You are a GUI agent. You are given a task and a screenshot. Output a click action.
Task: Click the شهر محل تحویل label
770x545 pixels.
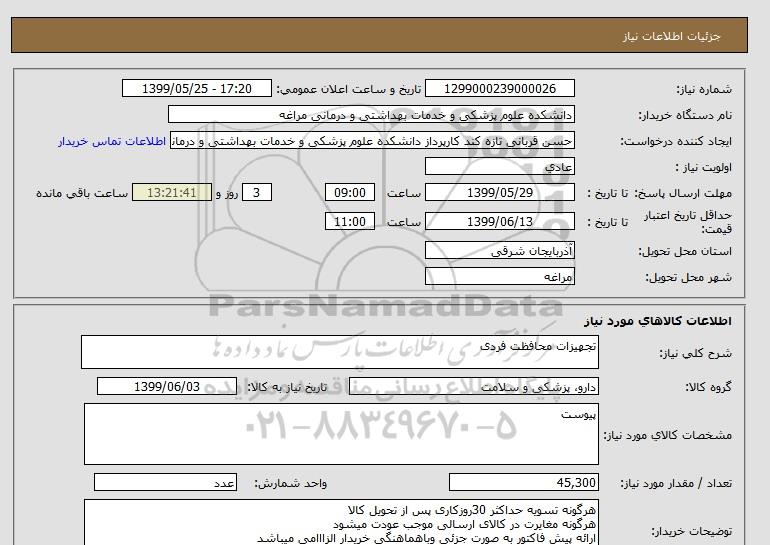click(x=688, y=277)
